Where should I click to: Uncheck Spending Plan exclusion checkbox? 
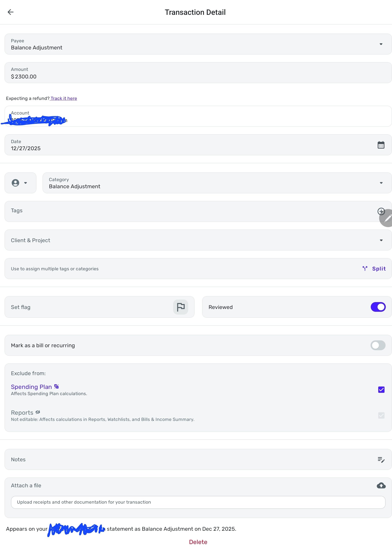[x=381, y=390]
